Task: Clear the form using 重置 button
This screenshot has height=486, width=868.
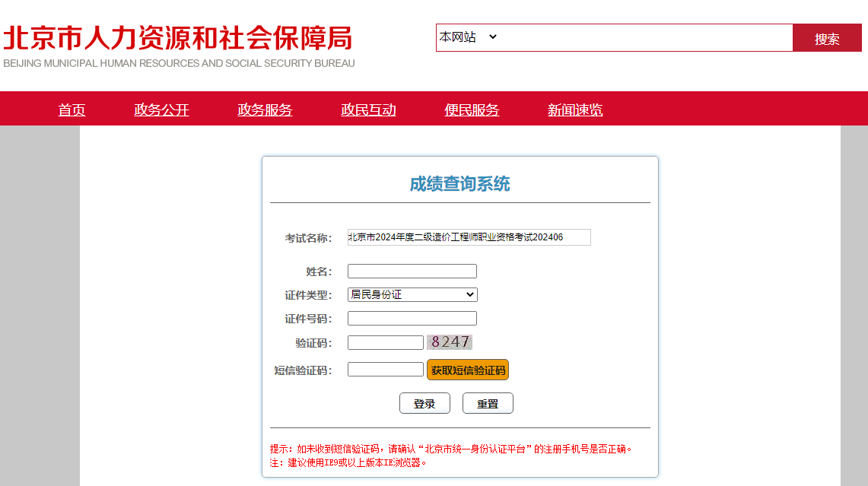Action: 488,404
